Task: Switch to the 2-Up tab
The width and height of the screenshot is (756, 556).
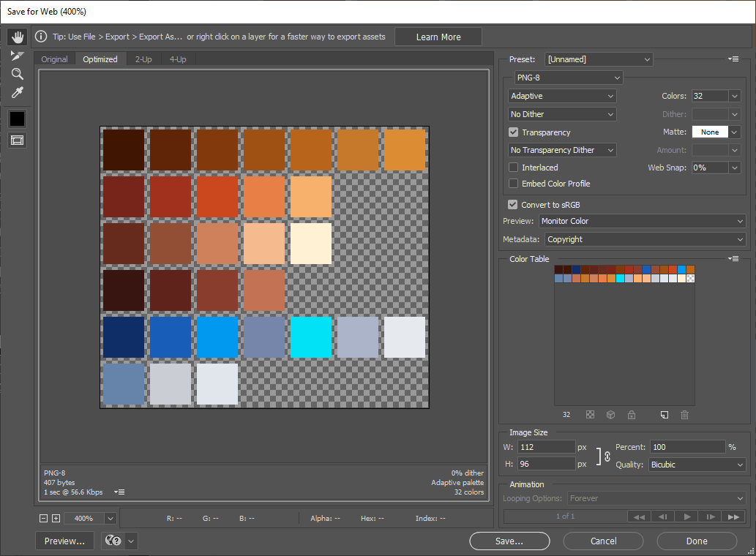Action: 143,59
